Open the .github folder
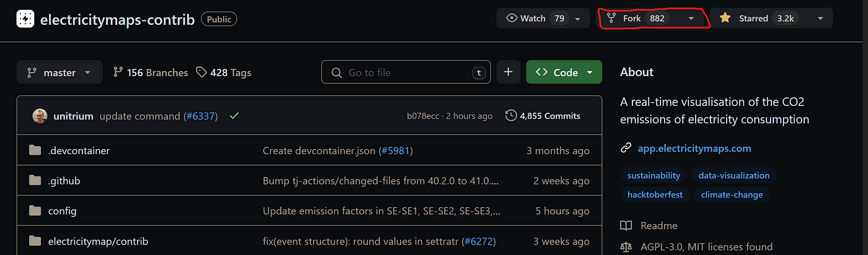Viewport: 868px width, 255px height. point(64,181)
